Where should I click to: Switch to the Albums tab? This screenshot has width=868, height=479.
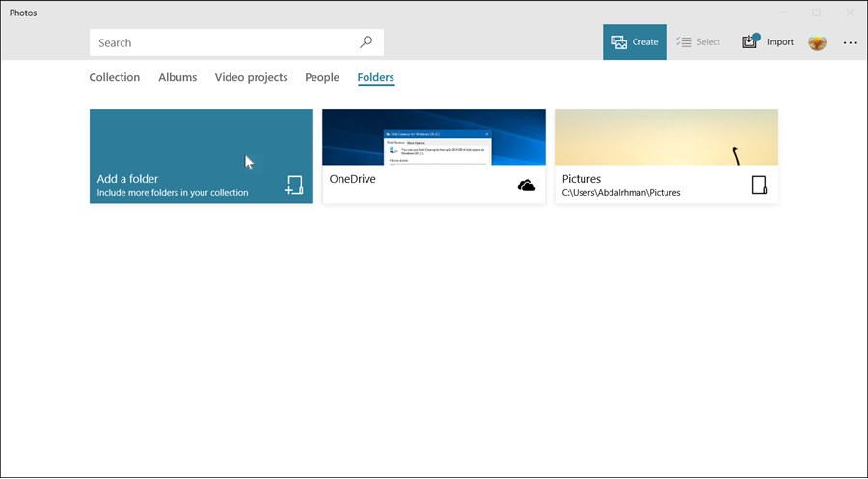click(x=177, y=77)
